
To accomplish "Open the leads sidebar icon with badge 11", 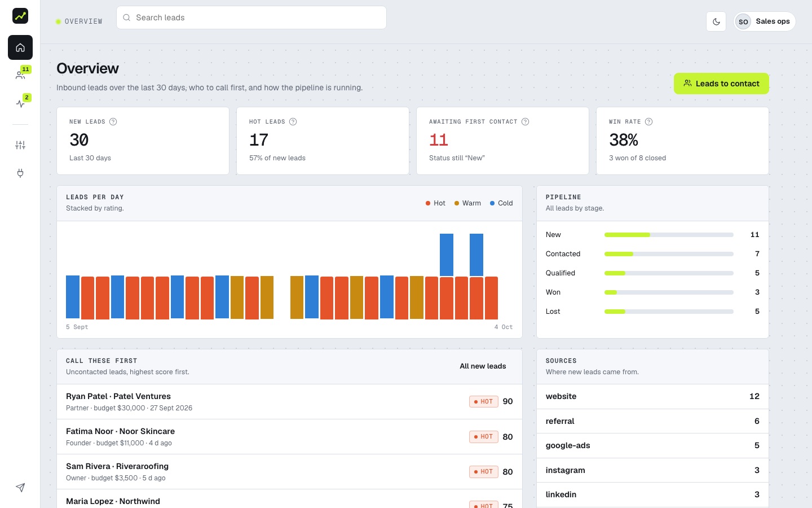I will [20, 75].
